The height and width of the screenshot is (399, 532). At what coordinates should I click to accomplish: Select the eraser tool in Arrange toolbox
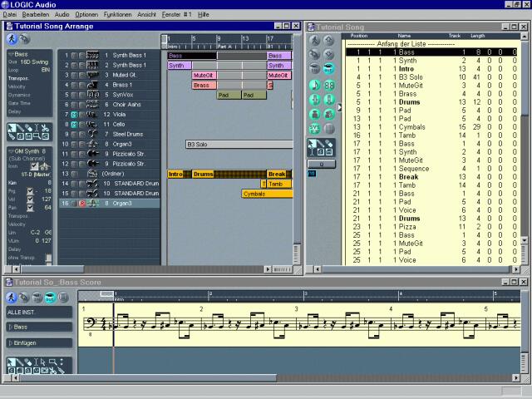[x=28, y=128]
